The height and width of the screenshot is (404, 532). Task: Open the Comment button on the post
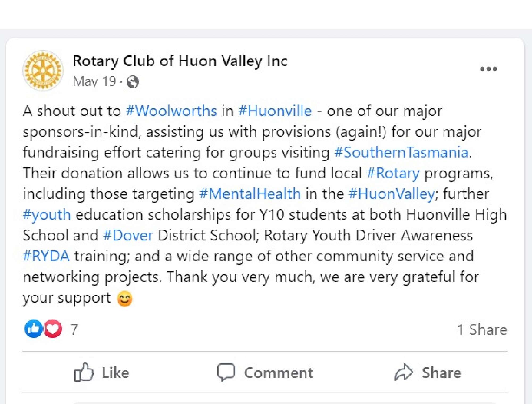(265, 372)
